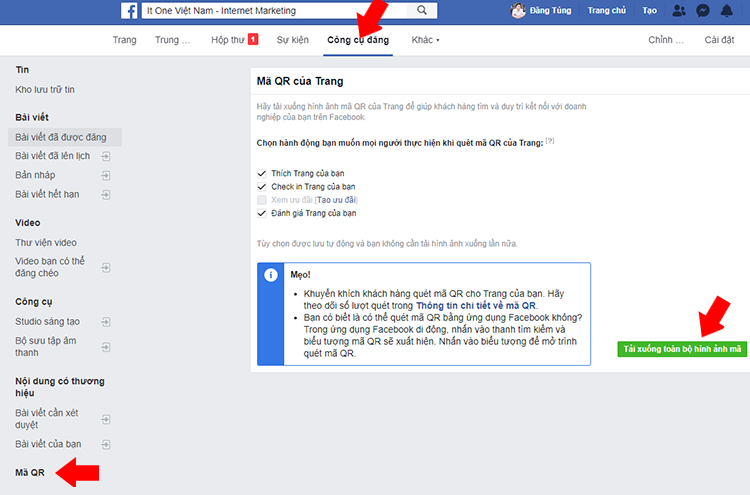
Task: Expand the Khác dropdown menu
Action: (425, 40)
